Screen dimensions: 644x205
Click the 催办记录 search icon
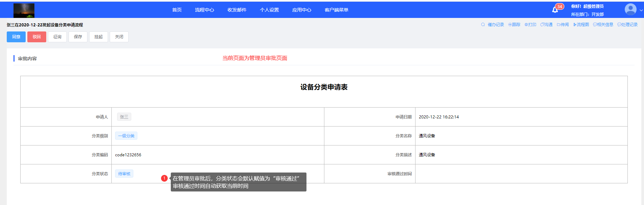point(483,25)
